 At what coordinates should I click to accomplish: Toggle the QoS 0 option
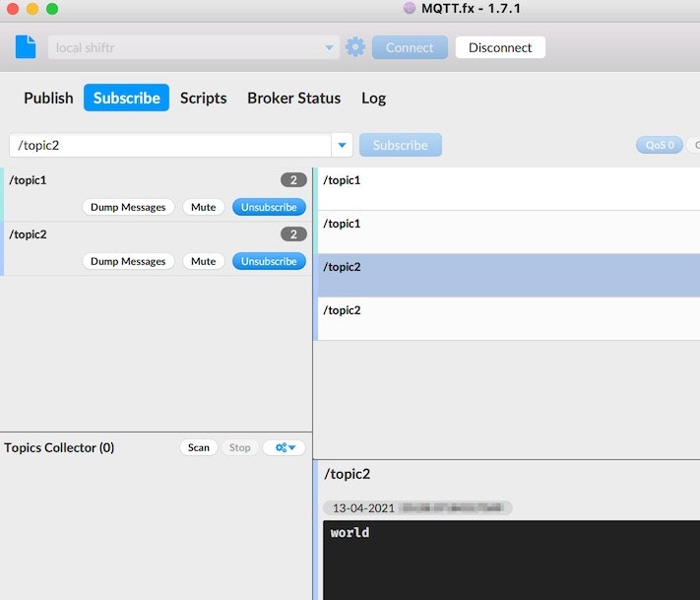tap(660, 145)
